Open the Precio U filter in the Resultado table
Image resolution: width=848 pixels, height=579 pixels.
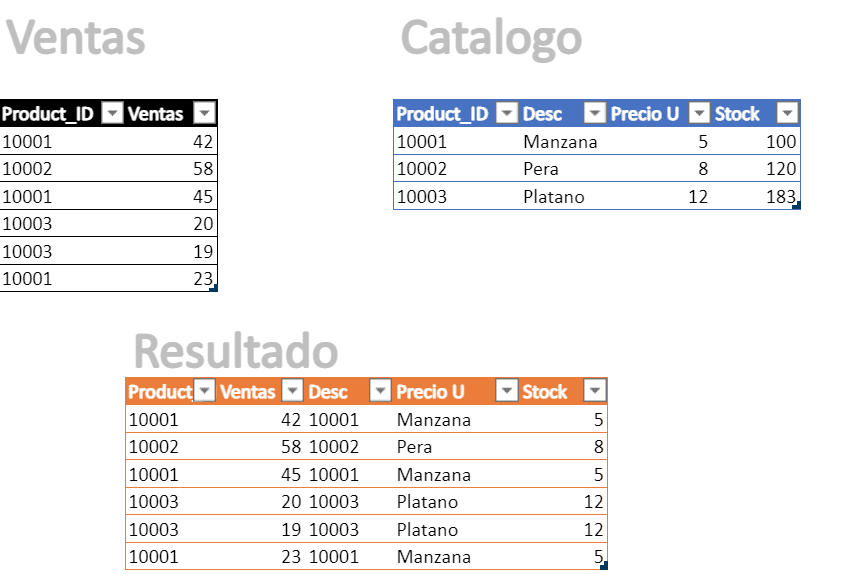[x=507, y=390]
